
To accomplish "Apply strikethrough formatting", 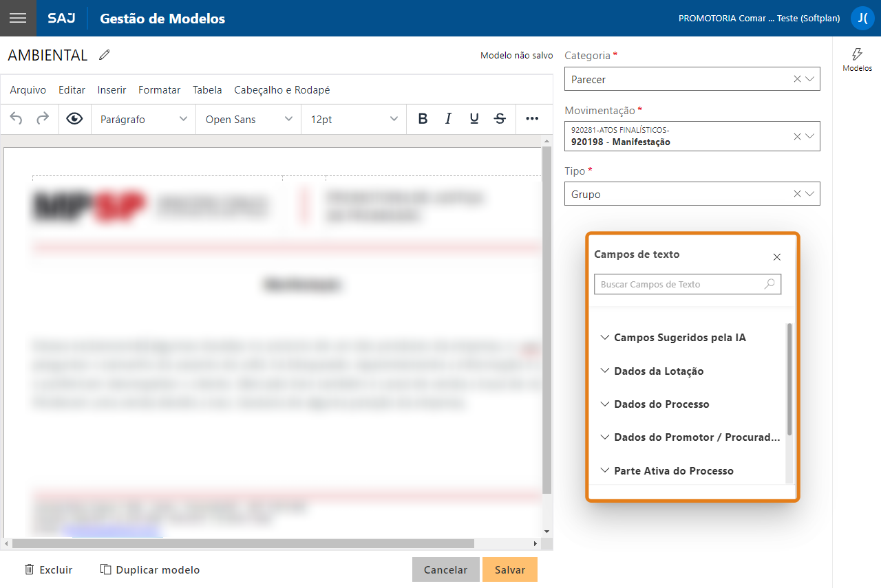I will [500, 119].
